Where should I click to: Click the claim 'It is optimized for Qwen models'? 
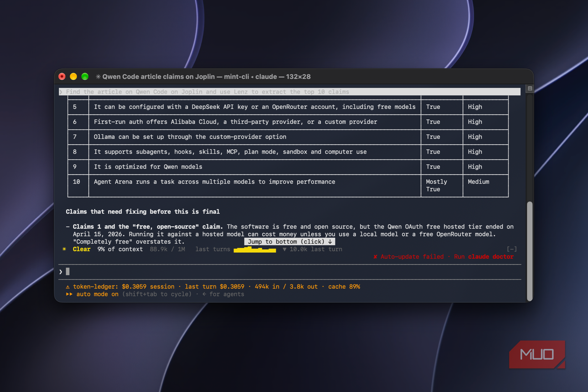(148, 167)
